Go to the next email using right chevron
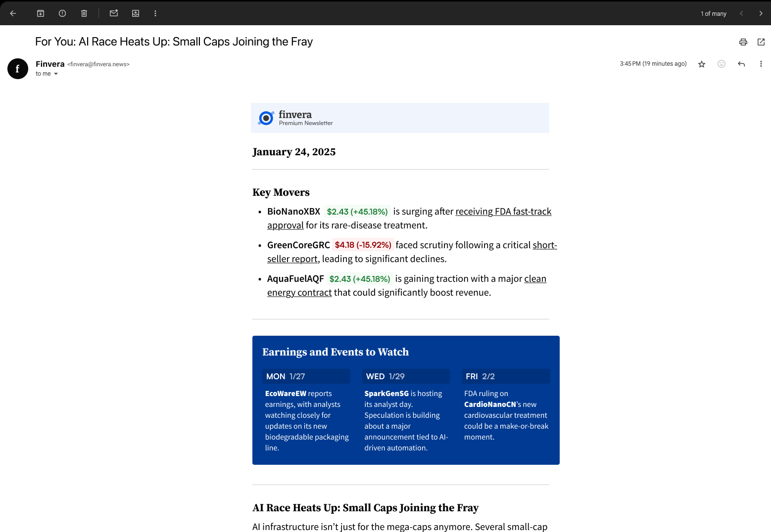 pos(761,13)
